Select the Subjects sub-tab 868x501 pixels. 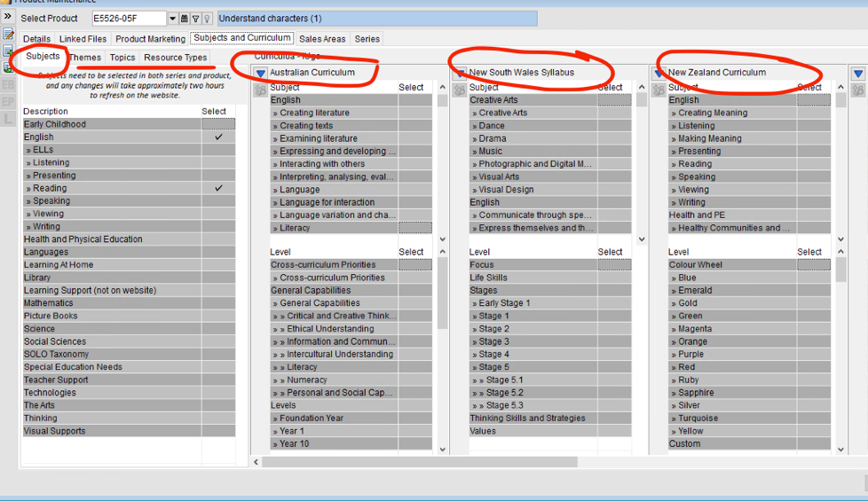pos(43,57)
